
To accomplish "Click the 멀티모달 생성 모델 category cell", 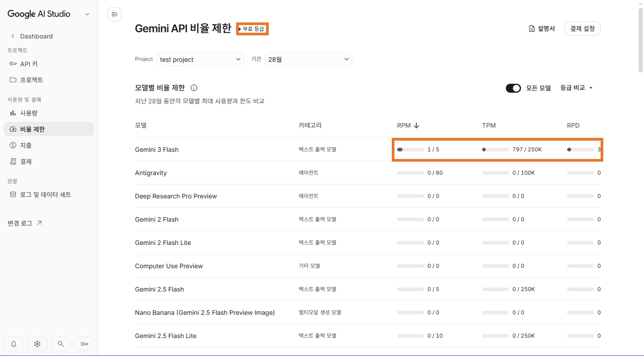I will click(x=320, y=313).
